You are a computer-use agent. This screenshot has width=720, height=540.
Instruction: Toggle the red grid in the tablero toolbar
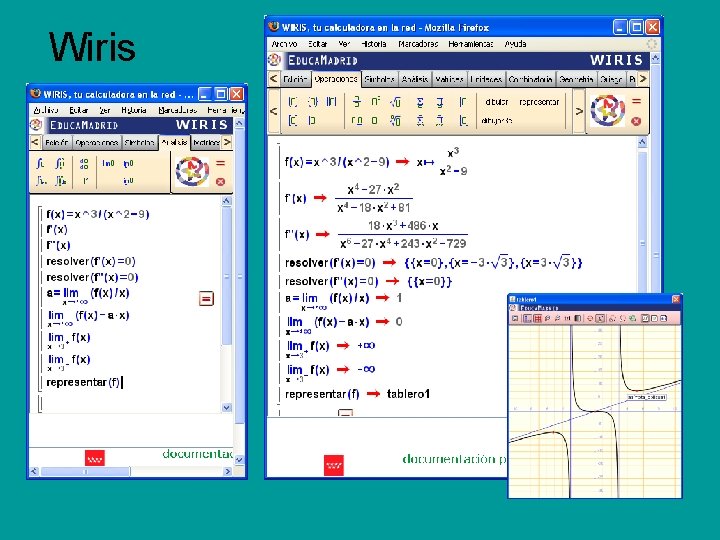tap(537, 318)
